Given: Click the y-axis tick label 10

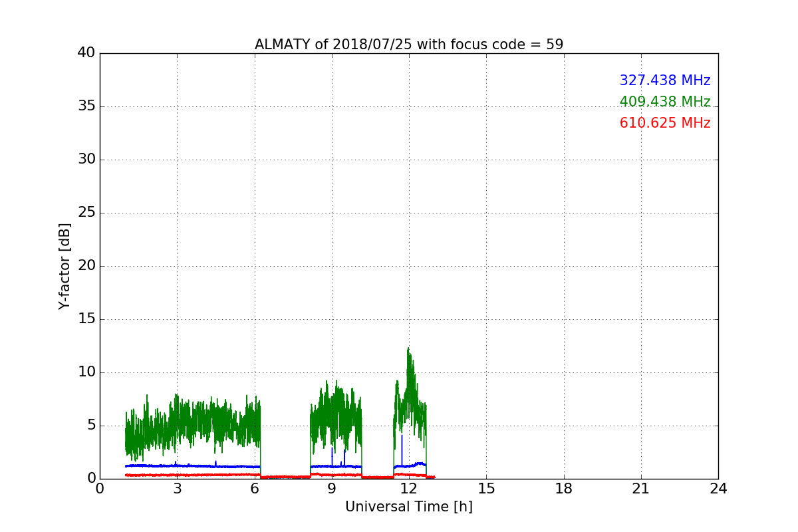Looking at the screenshot, I should point(86,372).
